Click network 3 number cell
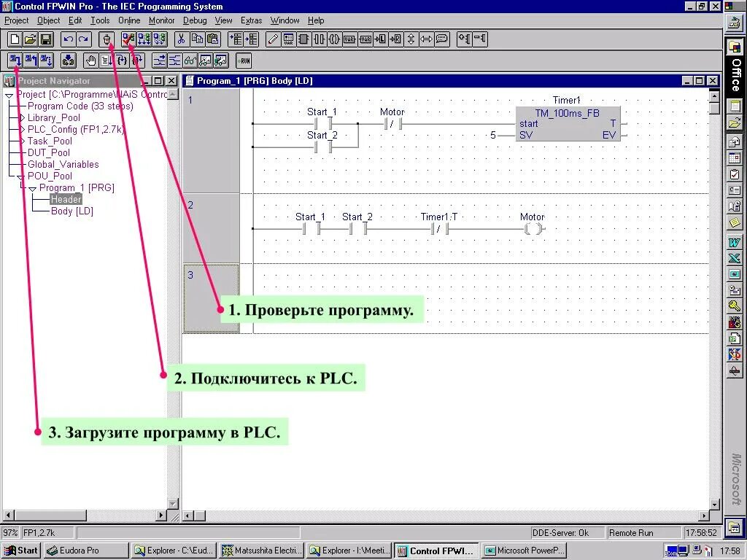This screenshot has height=560, width=747. pos(211,298)
